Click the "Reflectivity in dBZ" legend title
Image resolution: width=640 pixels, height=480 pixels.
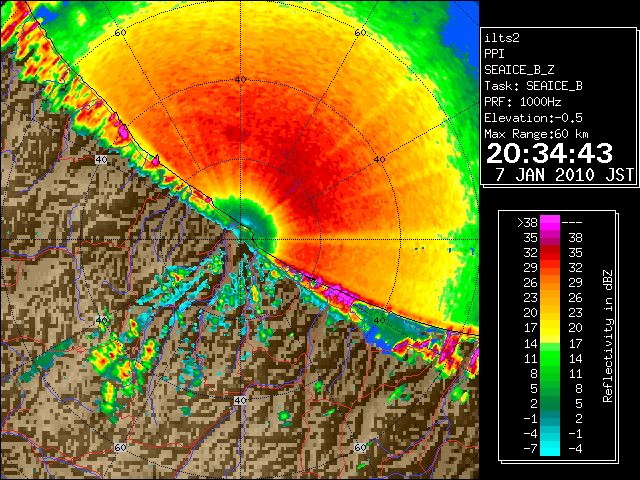point(607,336)
